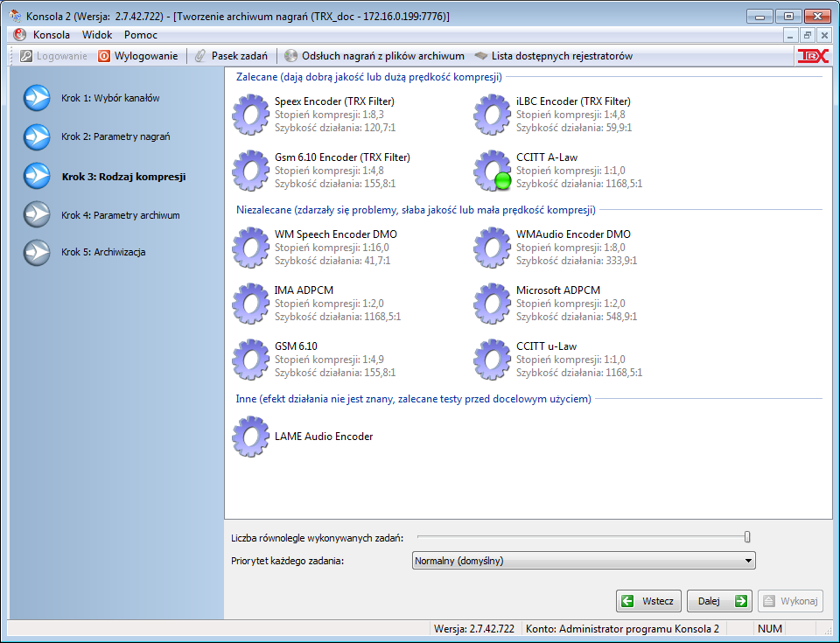Click the CCITT A-Law codec name
Viewport: 840px width, 643px height.
point(547,157)
